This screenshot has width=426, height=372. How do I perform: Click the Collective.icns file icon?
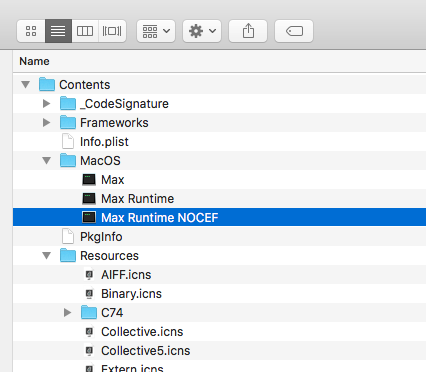89,332
